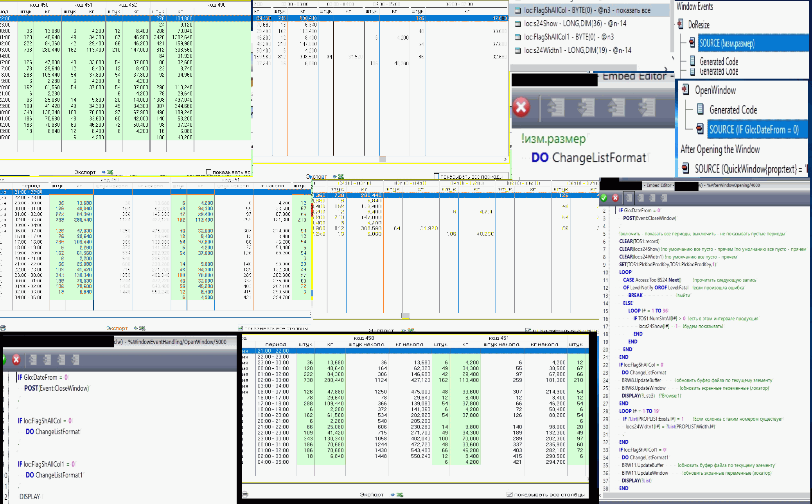Click right scroll arrow under top-middle table
The height and width of the screenshot is (504, 812).
click(x=505, y=159)
